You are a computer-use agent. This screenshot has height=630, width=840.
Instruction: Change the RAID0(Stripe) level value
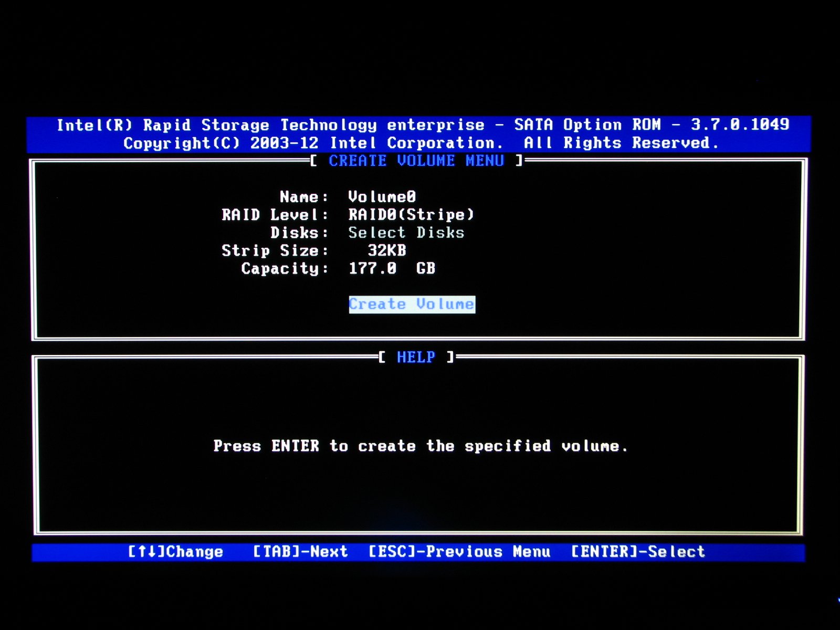point(411,215)
